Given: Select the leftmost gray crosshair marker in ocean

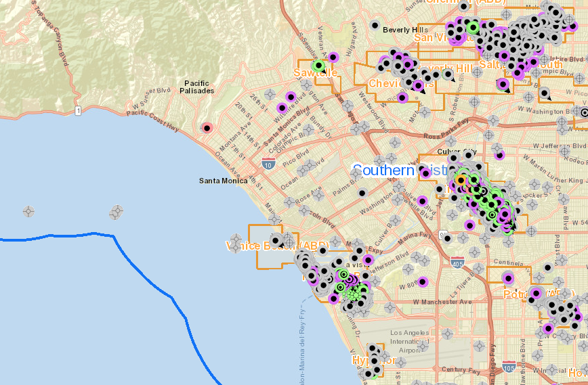Looking at the screenshot, I should point(29,212).
